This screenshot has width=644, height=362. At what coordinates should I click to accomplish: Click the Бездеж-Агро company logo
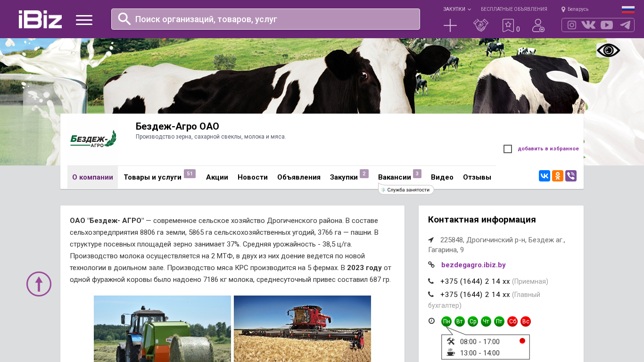tap(93, 139)
